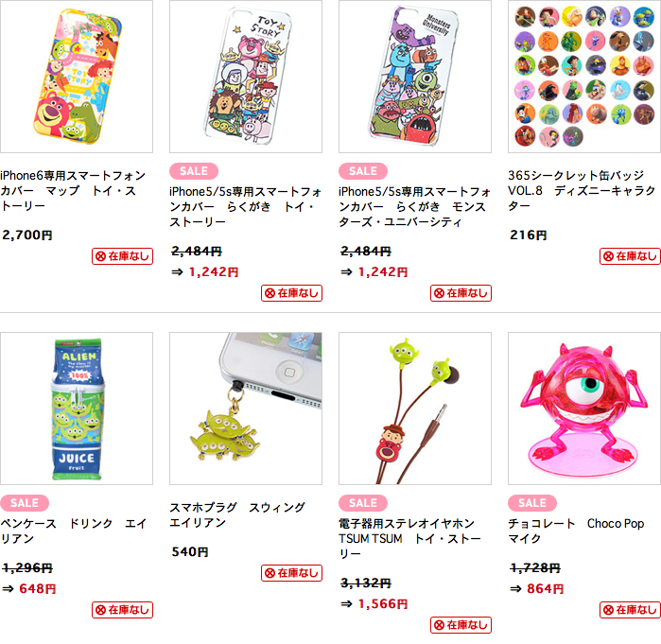
Task: Click 在庫なし button under the 540円 Alien plug
Action: [291, 573]
